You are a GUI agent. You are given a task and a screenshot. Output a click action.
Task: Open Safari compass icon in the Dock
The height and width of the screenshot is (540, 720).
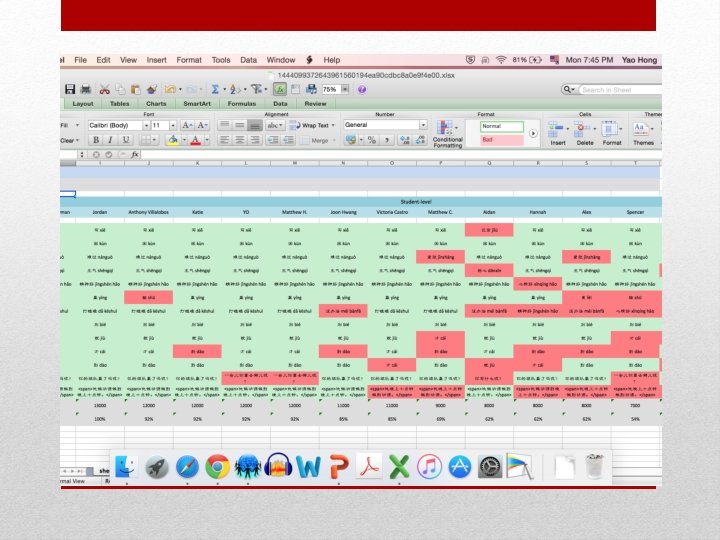(x=187, y=467)
